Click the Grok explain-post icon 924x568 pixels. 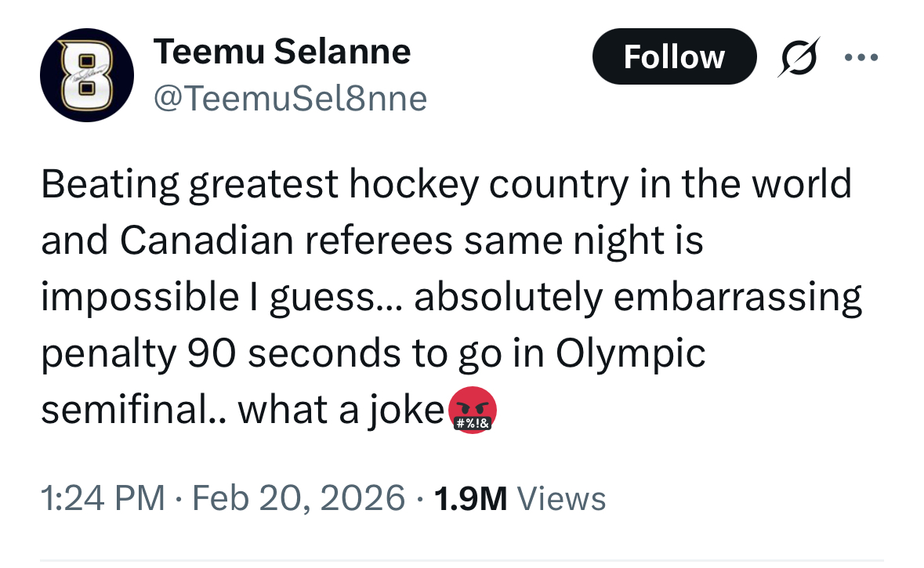pyautogui.click(x=798, y=57)
